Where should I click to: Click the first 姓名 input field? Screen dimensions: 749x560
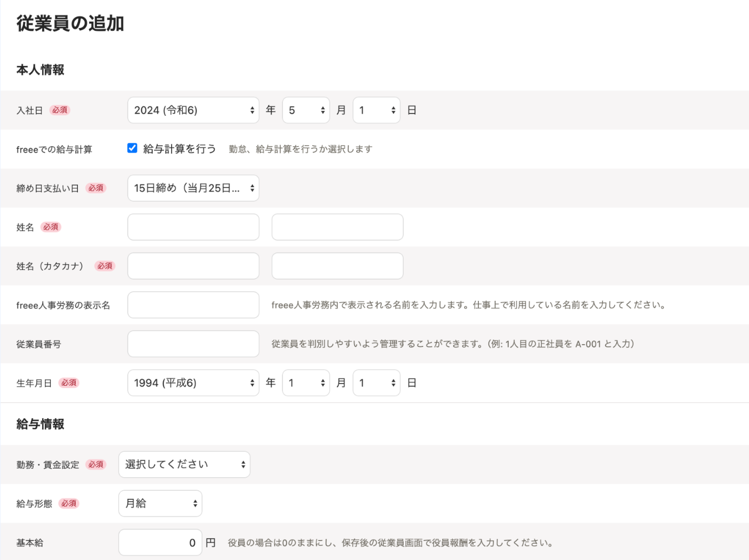[x=193, y=227]
